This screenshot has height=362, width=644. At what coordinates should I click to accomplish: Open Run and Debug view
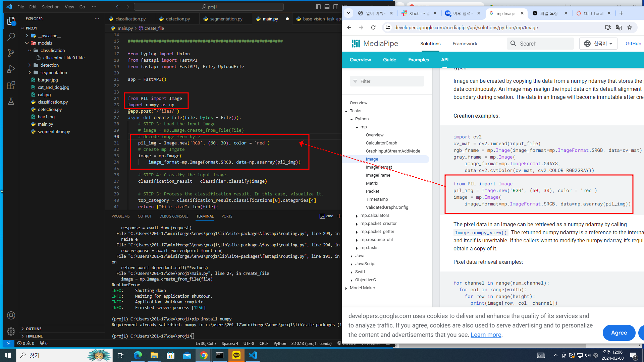pyautogui.click(x=11, y=69)
